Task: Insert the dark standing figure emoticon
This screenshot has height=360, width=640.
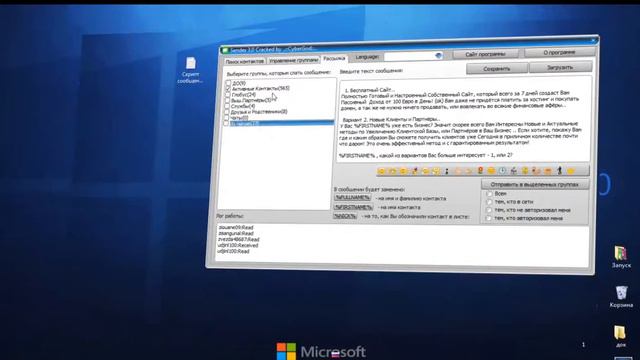Action: 560,171
